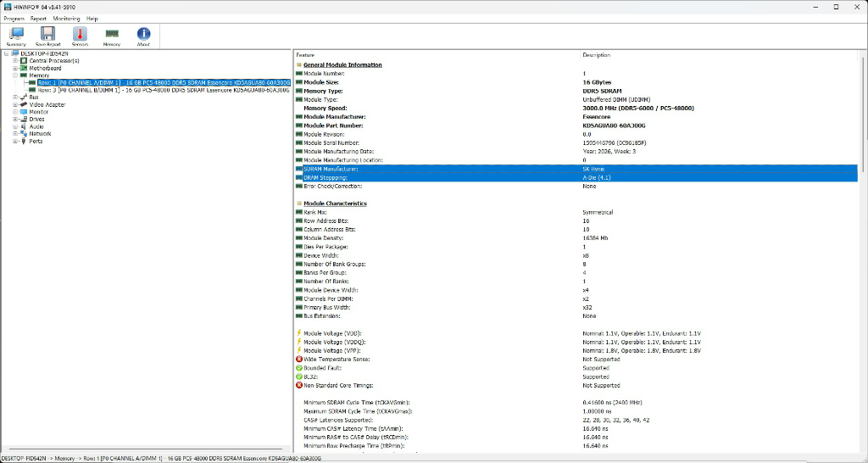Click the status bar path text
Screen dimensions: 868x463
[x=160, y=459]
